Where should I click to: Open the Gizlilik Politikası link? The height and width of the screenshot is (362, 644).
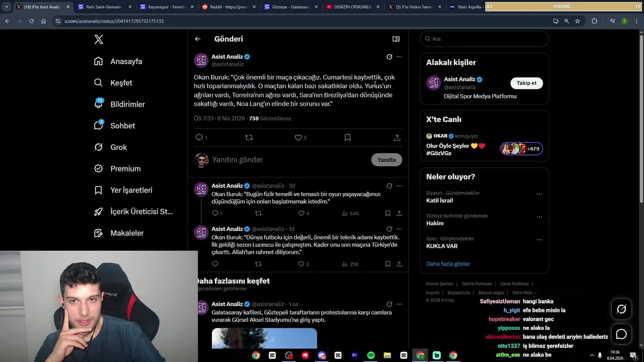pyautogui.click(x=477, y=284)
